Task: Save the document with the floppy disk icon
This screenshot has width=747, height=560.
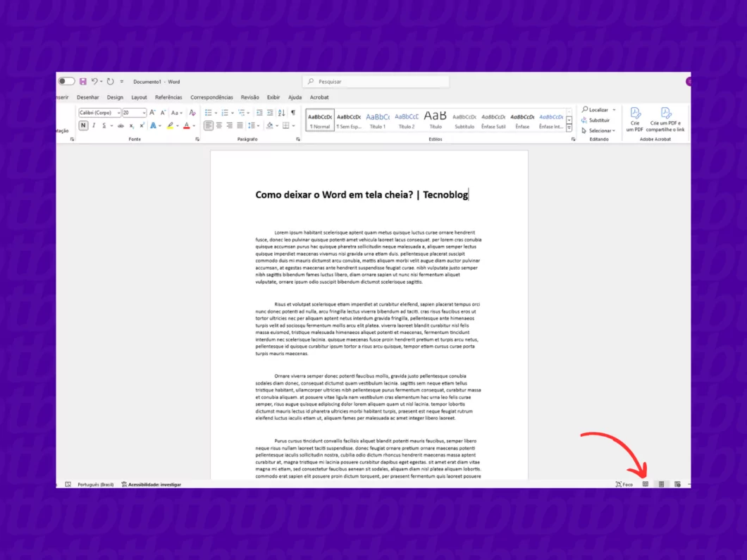Action: click(83, 82)
